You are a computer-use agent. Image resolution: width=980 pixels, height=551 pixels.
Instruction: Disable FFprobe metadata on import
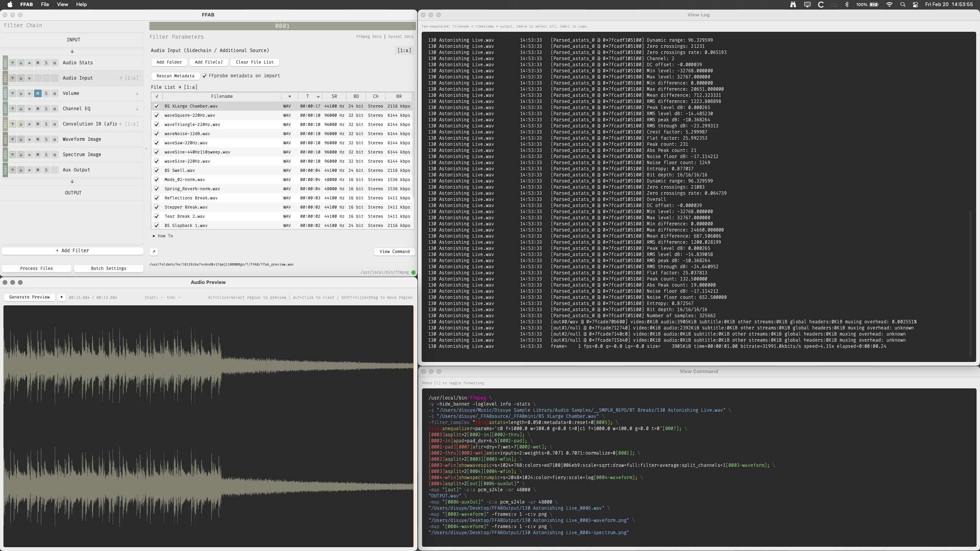coord(205,76)
